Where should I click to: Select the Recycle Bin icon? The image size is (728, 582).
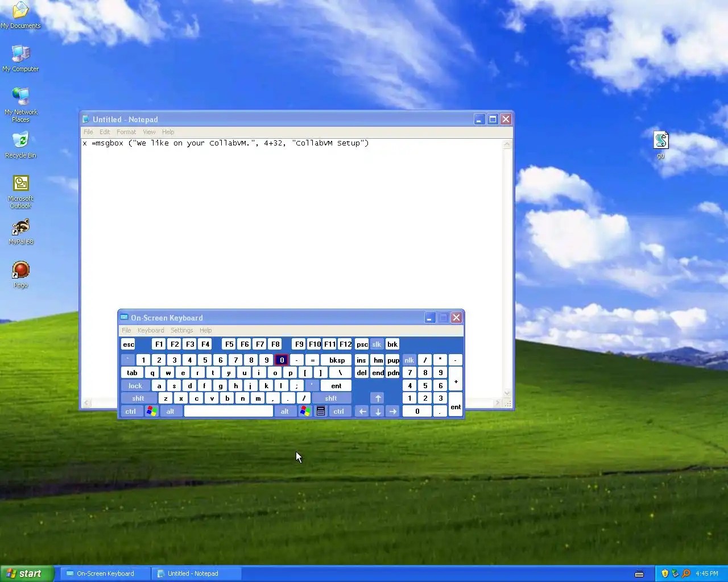pos(20,145)
